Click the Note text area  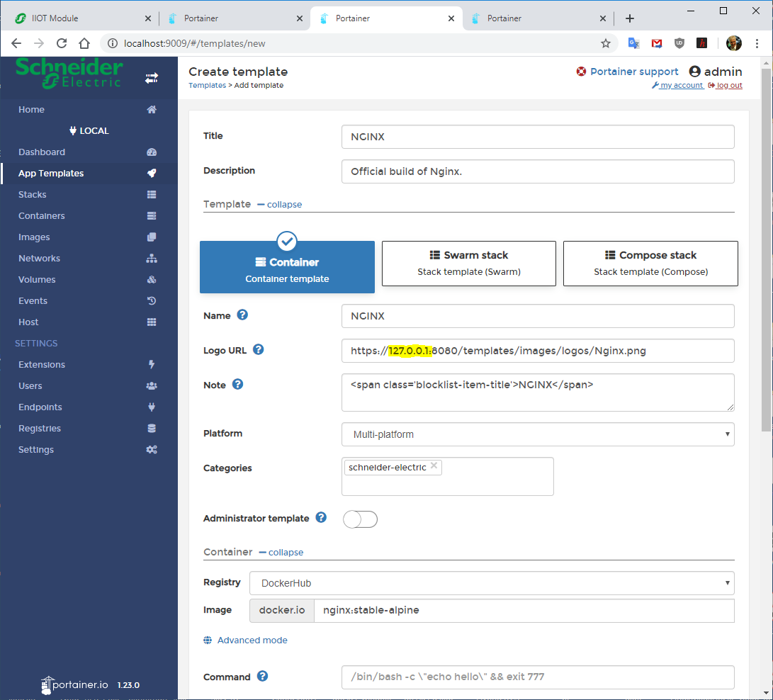538,393
